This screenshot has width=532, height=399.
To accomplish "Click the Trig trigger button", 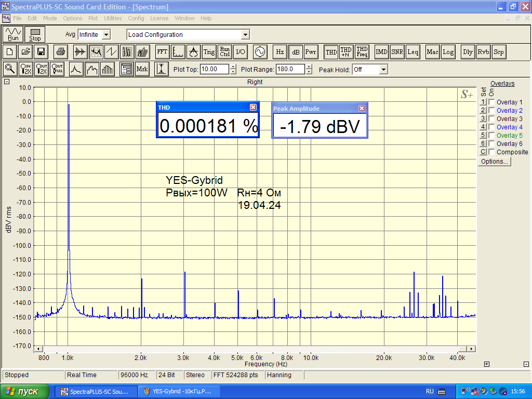I will tap(209, 52).
